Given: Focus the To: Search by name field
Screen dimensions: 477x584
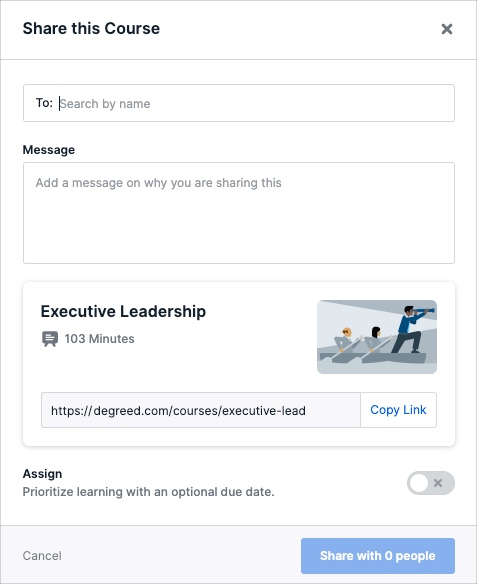Looking at the screenshot, I should pos(239,103).
